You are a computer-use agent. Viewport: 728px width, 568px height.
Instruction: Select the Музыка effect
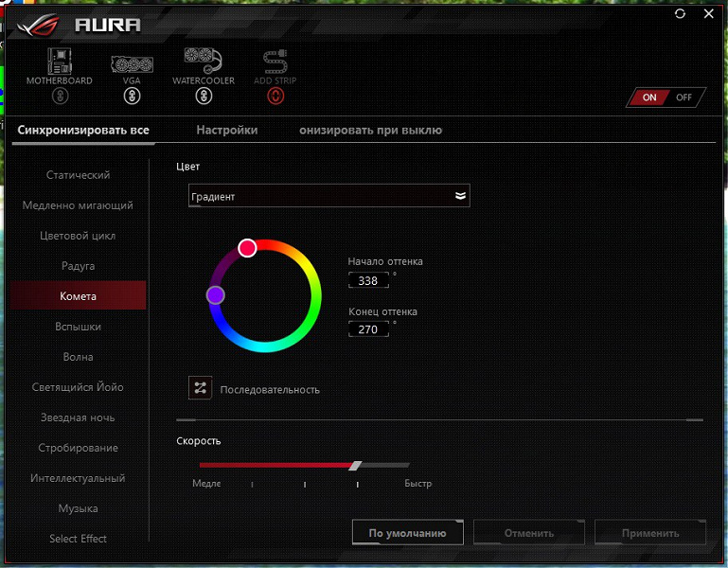pos(78,508)
